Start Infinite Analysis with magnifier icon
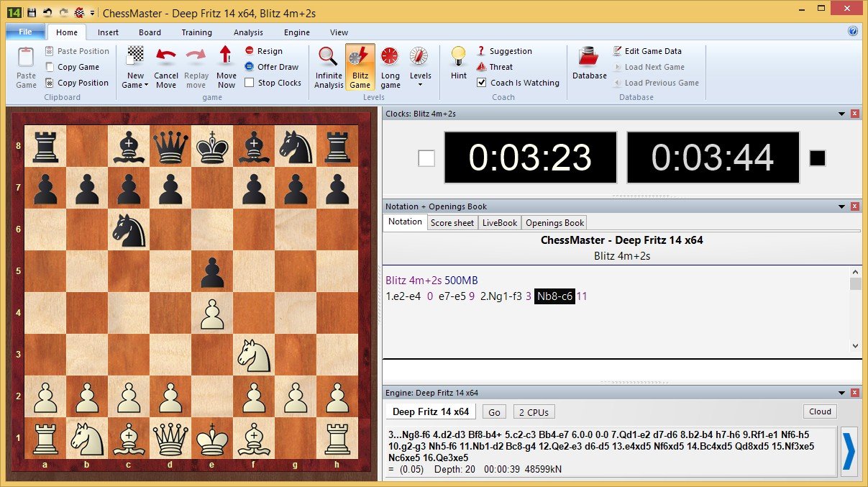Screen dimensions: 868x487 tap(328, 56)
